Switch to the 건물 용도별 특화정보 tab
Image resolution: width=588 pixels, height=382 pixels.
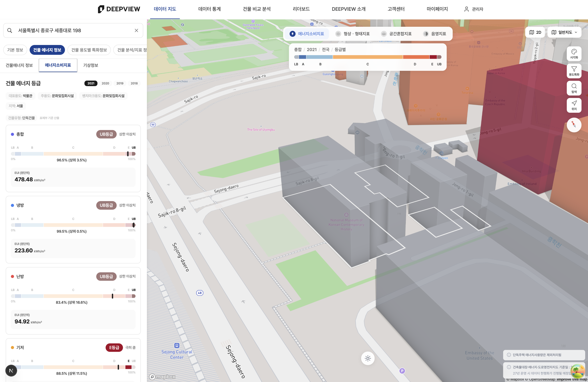(x=89, y=50)
